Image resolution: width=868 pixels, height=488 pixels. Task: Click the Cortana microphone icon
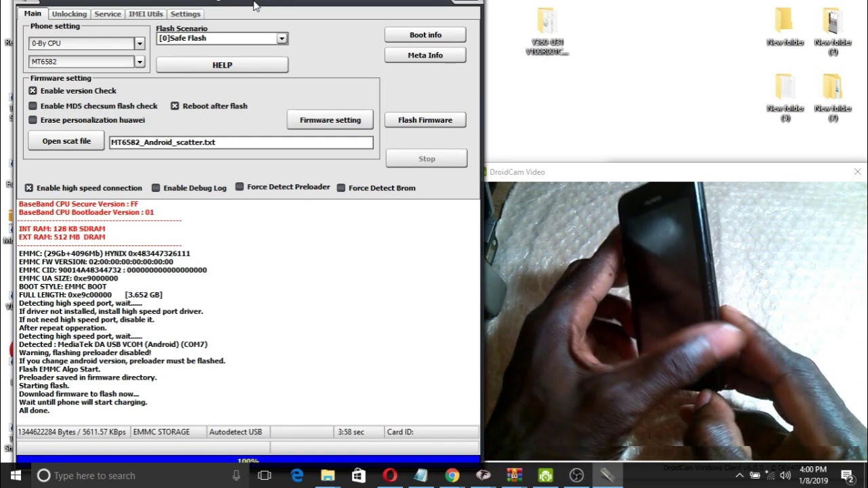pos(236,476)
